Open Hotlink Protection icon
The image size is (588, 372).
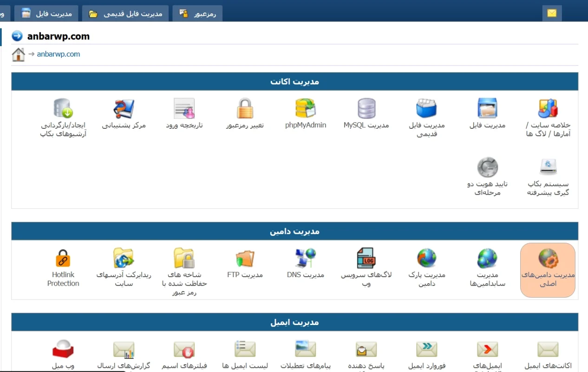coord(63,259)
